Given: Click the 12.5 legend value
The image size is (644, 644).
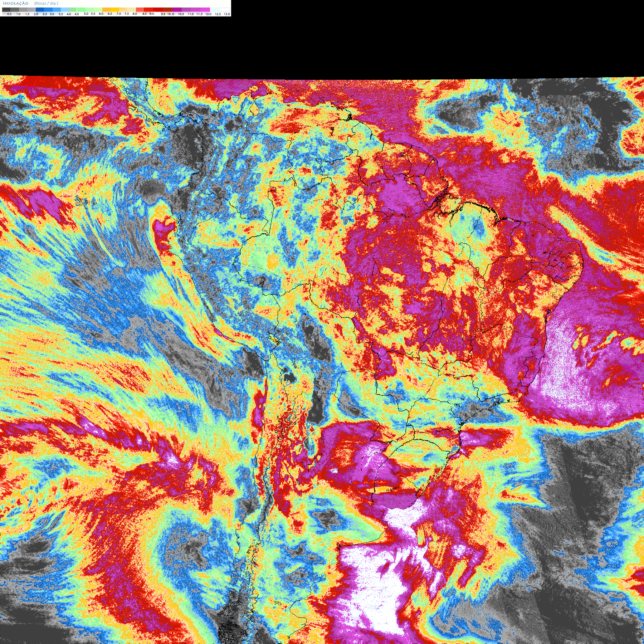Looking at the screenshot, I should pos(218,14).
